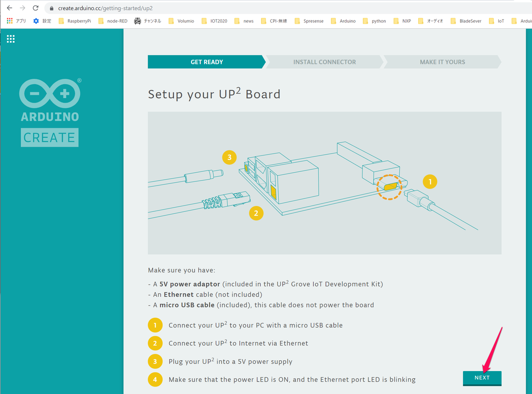The image size is (532, 394).
Task: Click the heading 'Setup your UP2 Board'
Action: click(214, 94)
